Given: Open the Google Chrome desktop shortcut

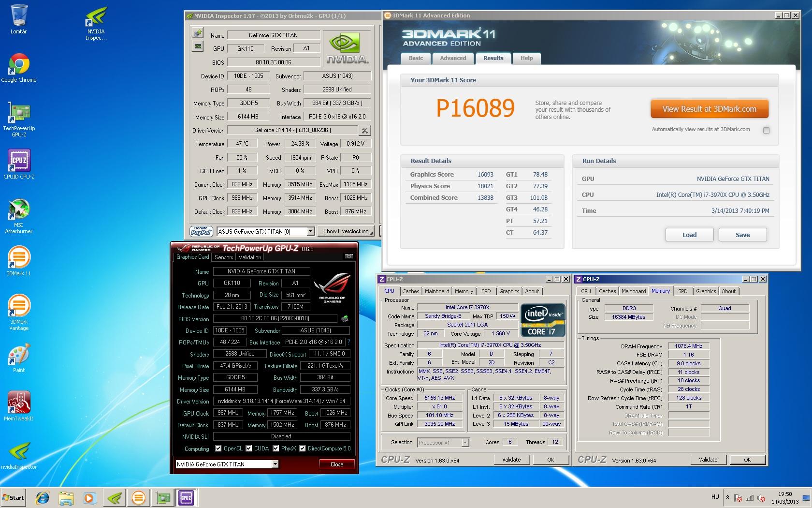Looking at the screenshot, I should pos(19,68).
